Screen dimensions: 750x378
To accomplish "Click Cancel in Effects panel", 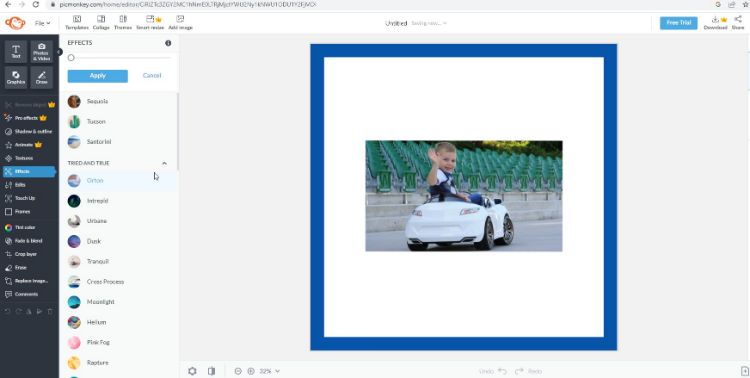I will 152,76.
